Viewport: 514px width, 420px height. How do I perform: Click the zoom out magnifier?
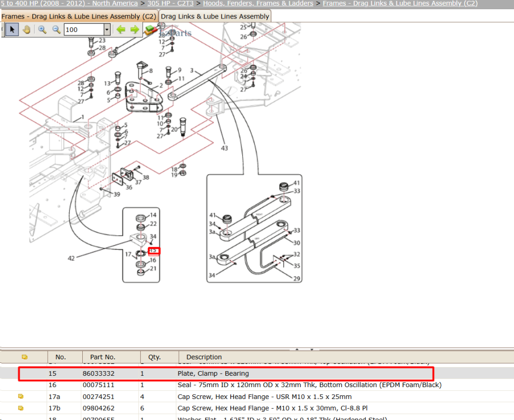pos(56,30)
